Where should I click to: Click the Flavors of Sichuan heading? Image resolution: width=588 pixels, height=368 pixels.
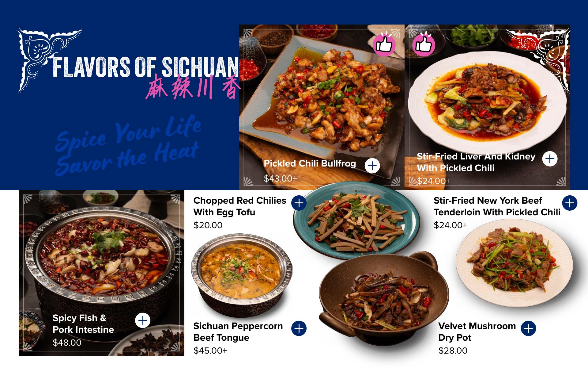(145, 67)
